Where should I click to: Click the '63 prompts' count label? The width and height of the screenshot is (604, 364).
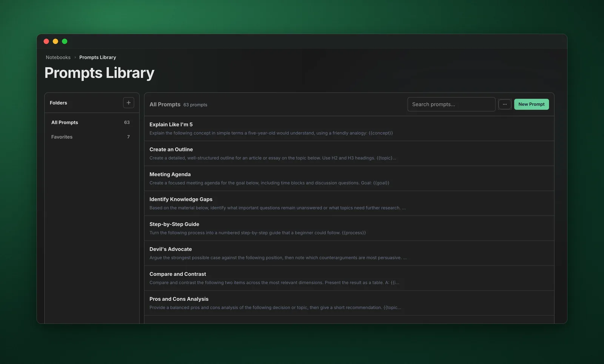click(x=195, y=105)
